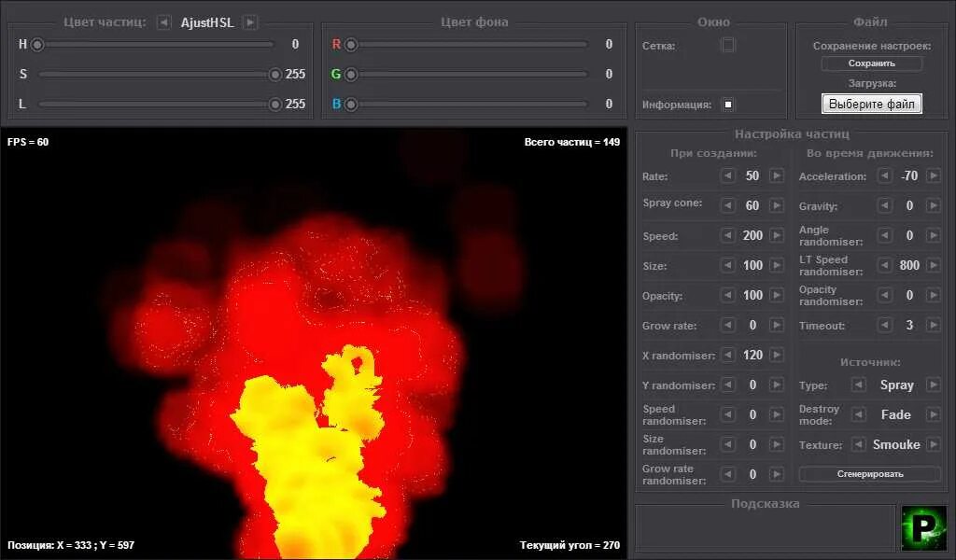Click the S value slider handle
956x560 pixels.
coord(275,74)
